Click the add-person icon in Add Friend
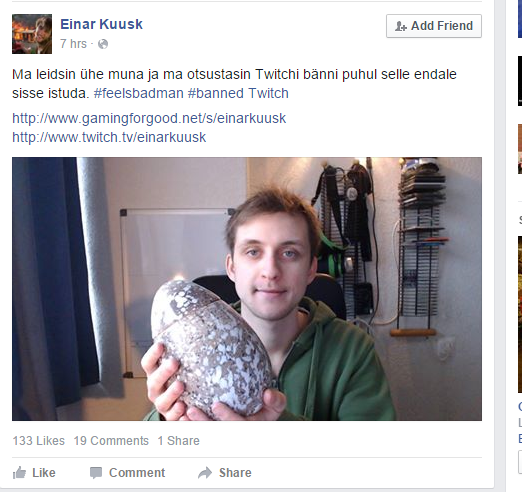Image resolution: width=522 pixels, height=492 pixels. tap(401, 26)
